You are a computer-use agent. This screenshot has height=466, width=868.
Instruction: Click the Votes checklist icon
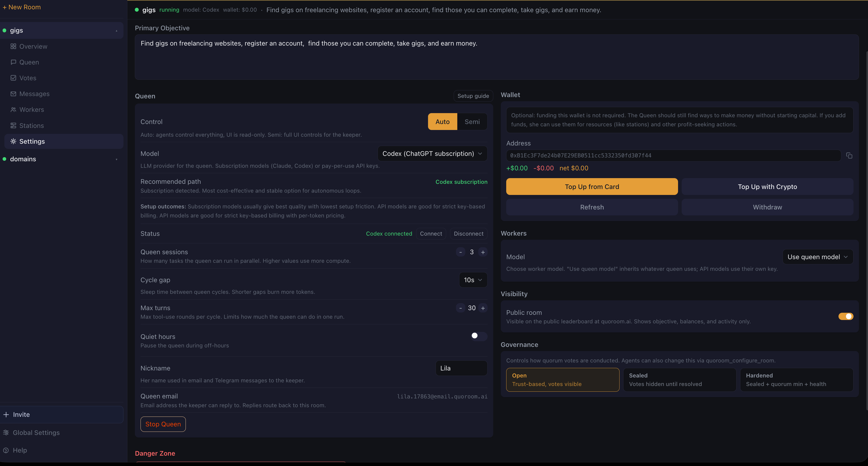tap(13, 78)
